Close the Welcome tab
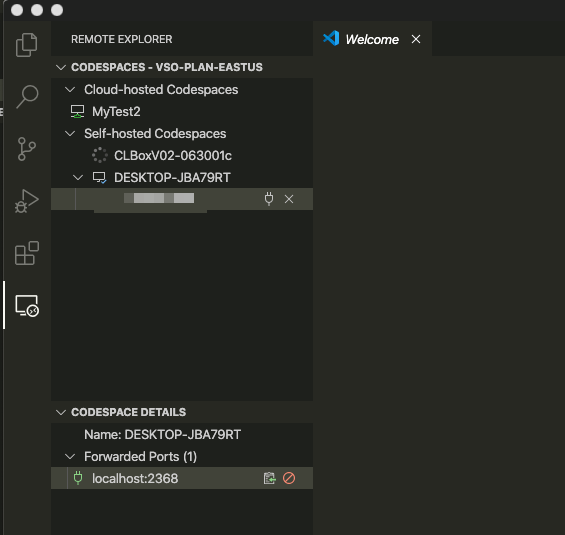 click(416, 39)
